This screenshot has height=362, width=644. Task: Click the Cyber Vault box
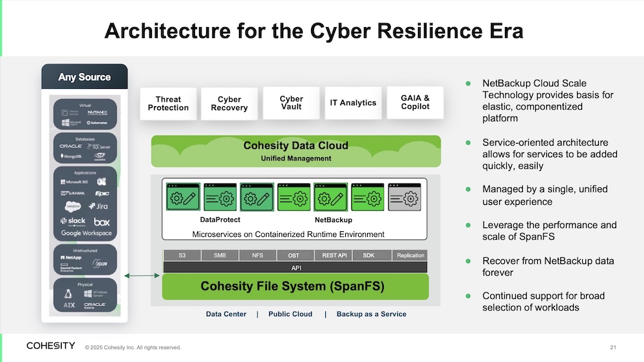tap(291, 102)
